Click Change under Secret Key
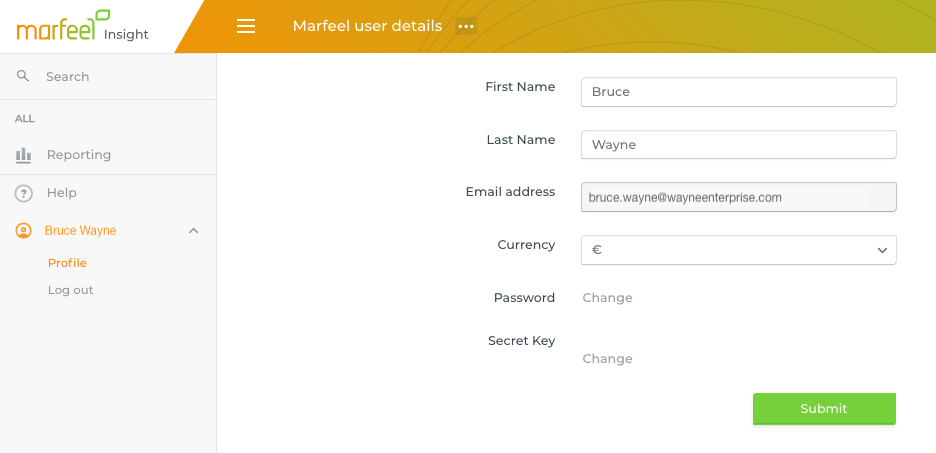 click(607, 359)
